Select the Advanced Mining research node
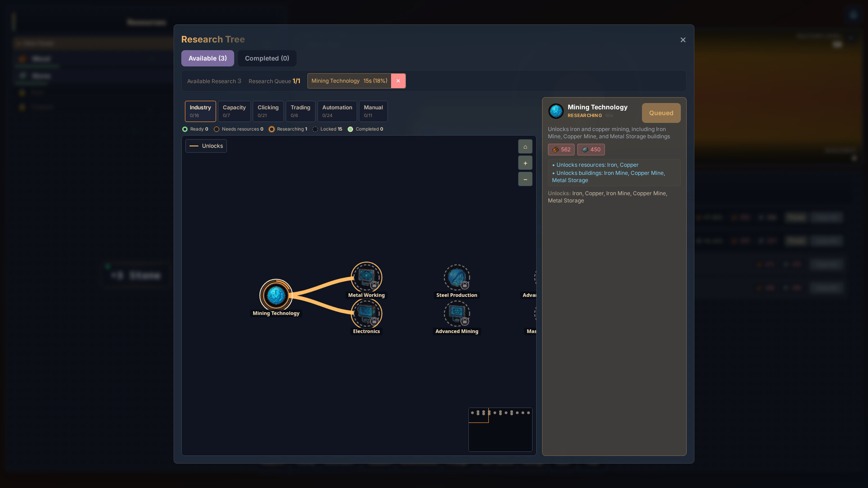The image size is (868, 488). click(x=457, y=313)
